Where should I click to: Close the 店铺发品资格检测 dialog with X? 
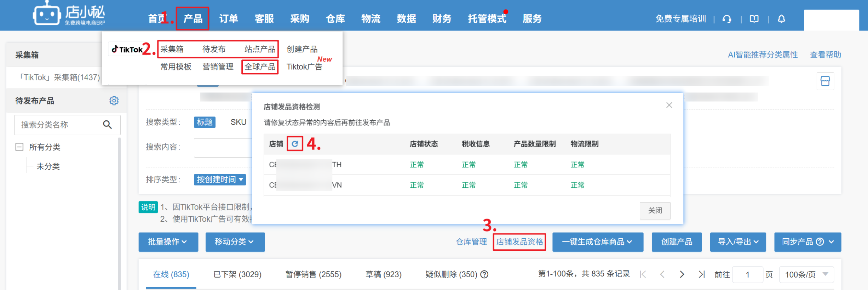coord(669,105)
